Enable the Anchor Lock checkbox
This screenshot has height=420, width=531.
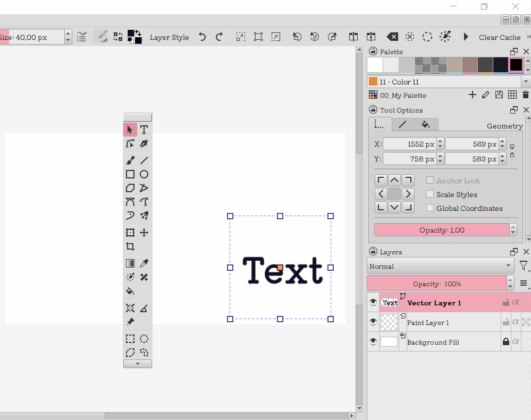429,181
